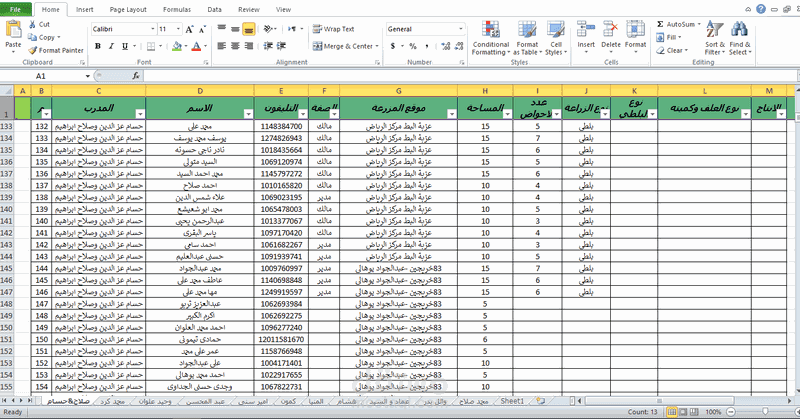
Task: Open the Sheet1 worksheet tab
Action: point(512,400)
